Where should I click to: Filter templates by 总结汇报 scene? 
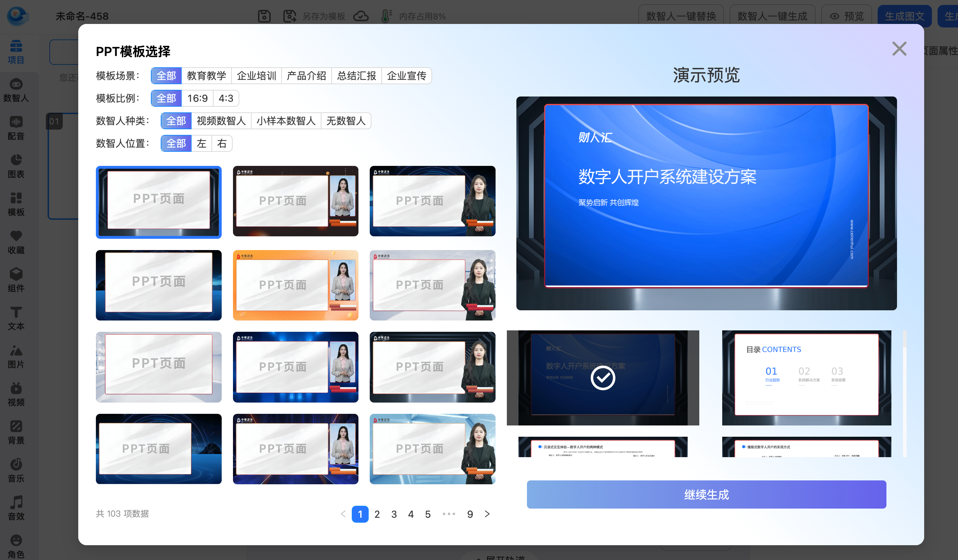pyautogui.click(x=356, y=76)
